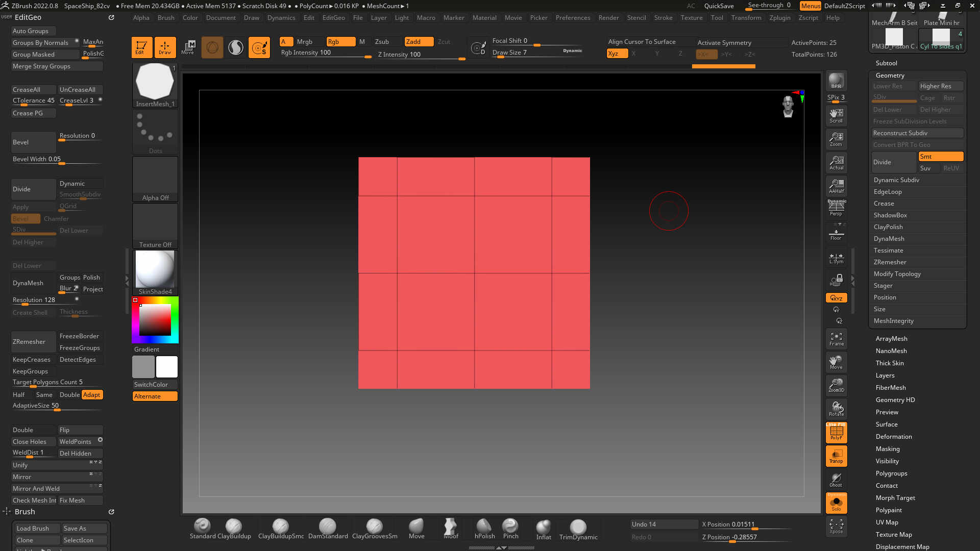Viewport: 980px width, 551px height.
Task: Expand the ZRemesher section in Geometry
Action: point(890,262)
